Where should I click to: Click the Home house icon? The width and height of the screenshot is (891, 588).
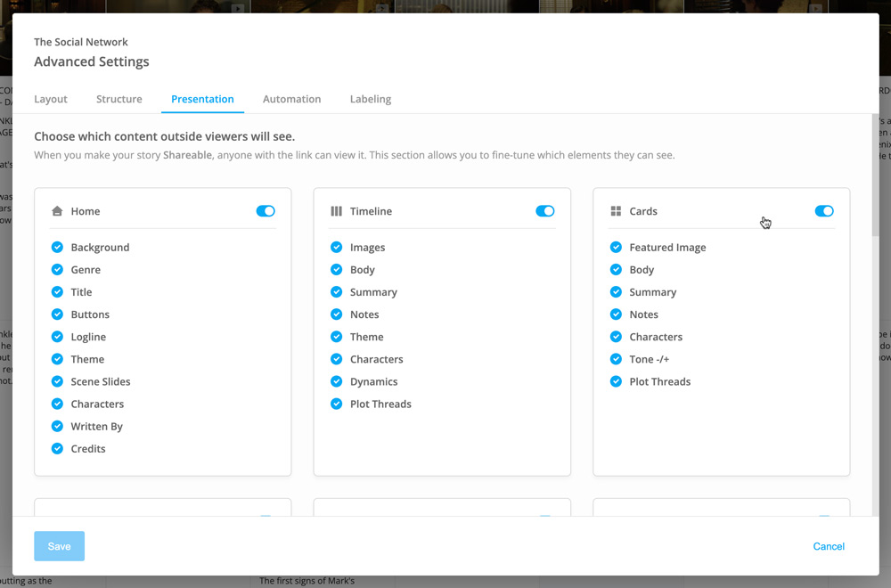57,211
